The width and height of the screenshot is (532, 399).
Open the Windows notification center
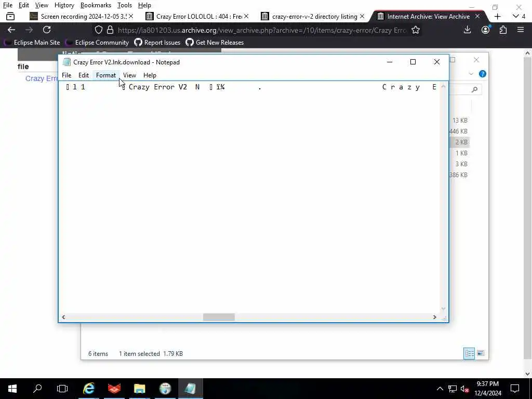[515, 389]
